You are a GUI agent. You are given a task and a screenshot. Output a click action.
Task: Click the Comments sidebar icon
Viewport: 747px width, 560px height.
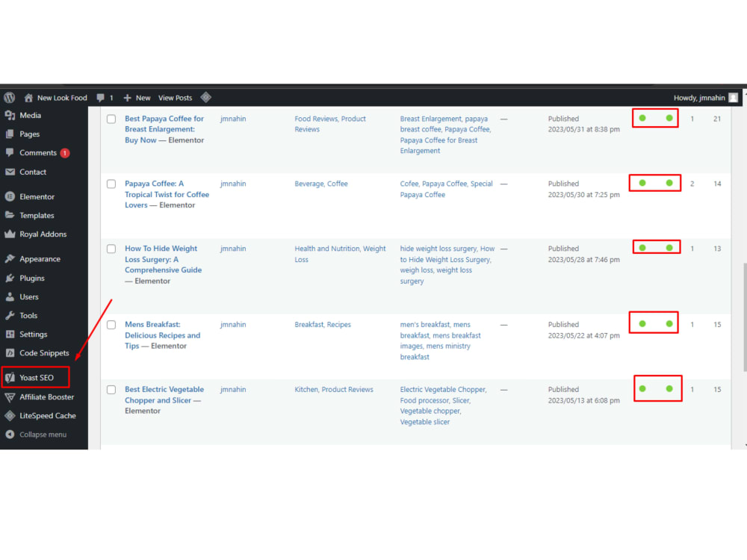(x=10, y=153)
